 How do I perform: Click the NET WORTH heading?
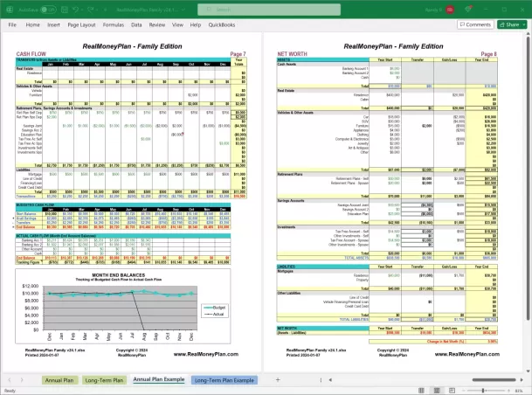[x=292, y=54]
